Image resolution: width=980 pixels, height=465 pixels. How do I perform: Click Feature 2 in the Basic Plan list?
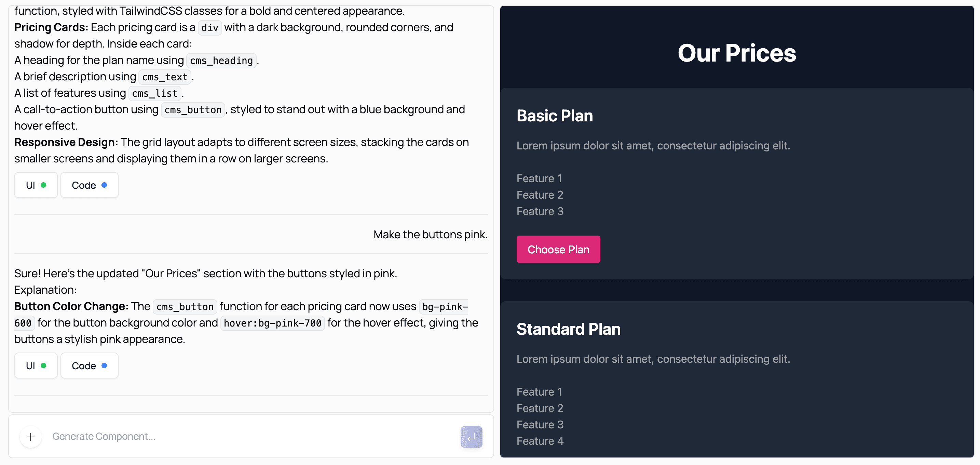click(x=540, y=195)
